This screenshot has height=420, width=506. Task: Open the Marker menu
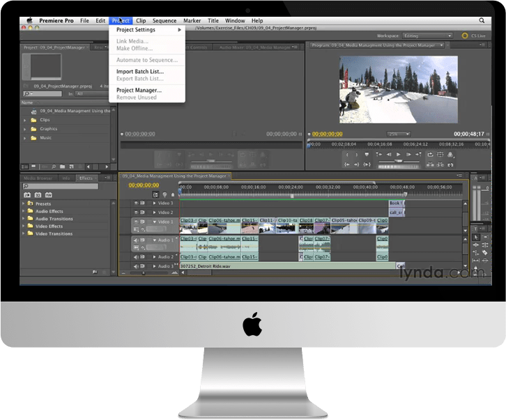pos(192,21)
